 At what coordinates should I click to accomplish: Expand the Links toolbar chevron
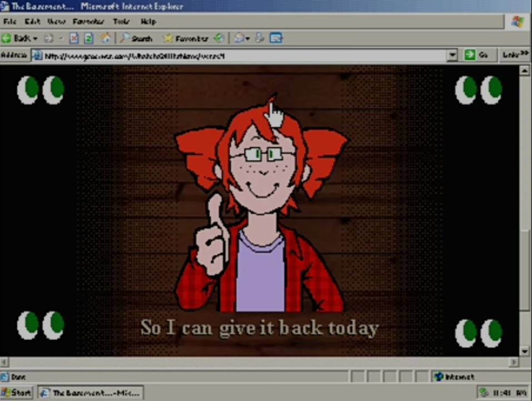[x=525, y=54]
